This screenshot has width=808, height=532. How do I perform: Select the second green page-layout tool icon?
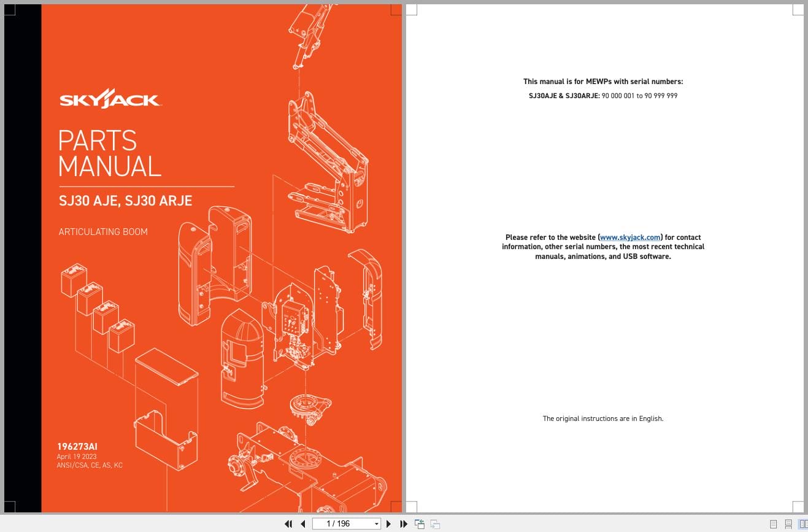click(435, 523)
